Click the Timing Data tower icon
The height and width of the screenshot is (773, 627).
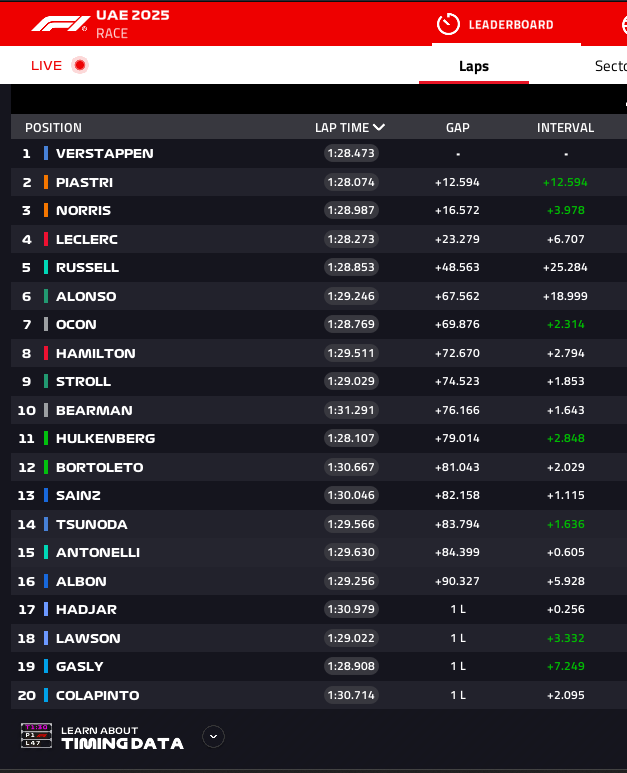click(x=36, y=737)
